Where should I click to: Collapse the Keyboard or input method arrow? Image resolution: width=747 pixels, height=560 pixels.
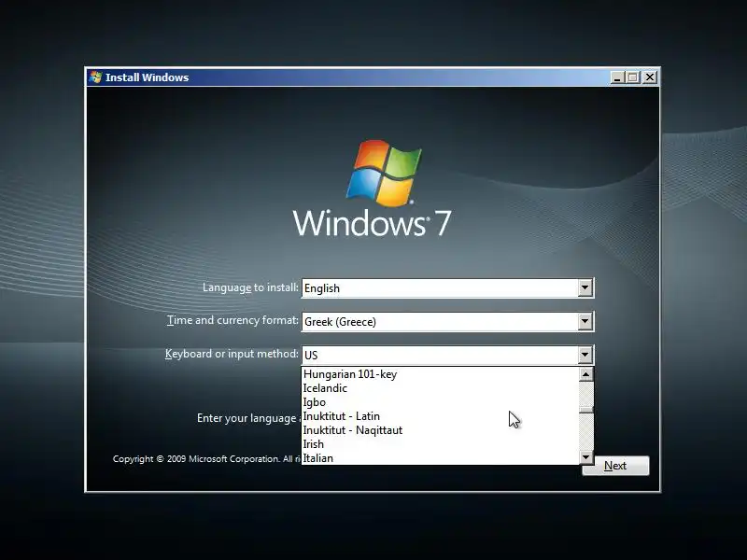585,355
